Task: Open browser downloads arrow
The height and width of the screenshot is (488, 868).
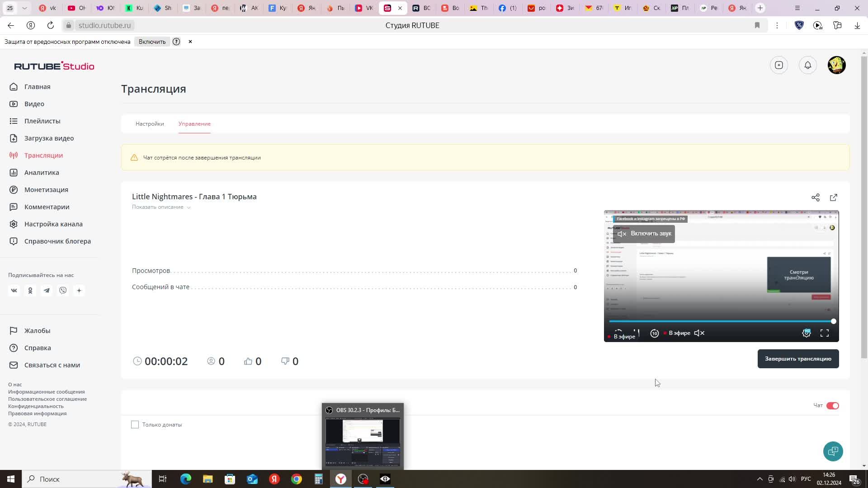Action: pos(857,25)
